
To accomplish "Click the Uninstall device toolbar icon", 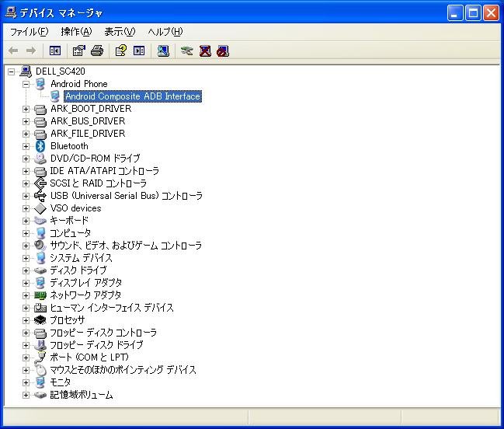I will 205,51.
